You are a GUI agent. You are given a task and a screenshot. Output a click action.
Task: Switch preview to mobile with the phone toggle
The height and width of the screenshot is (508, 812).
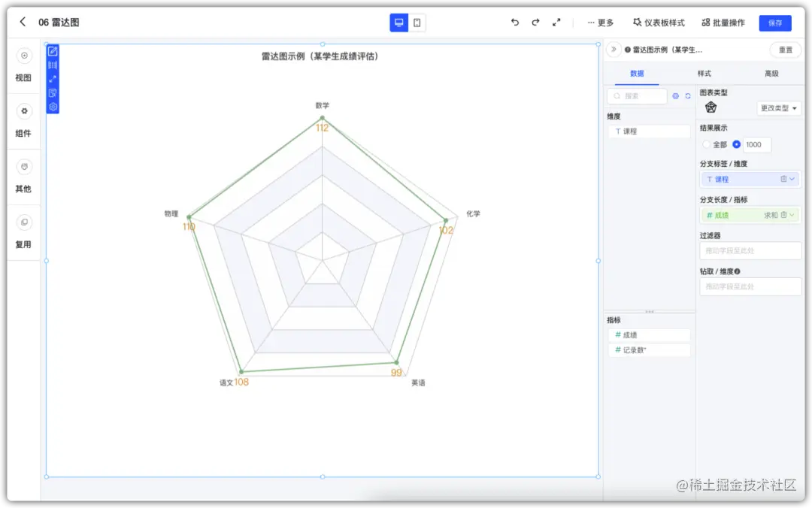[413, 23]
